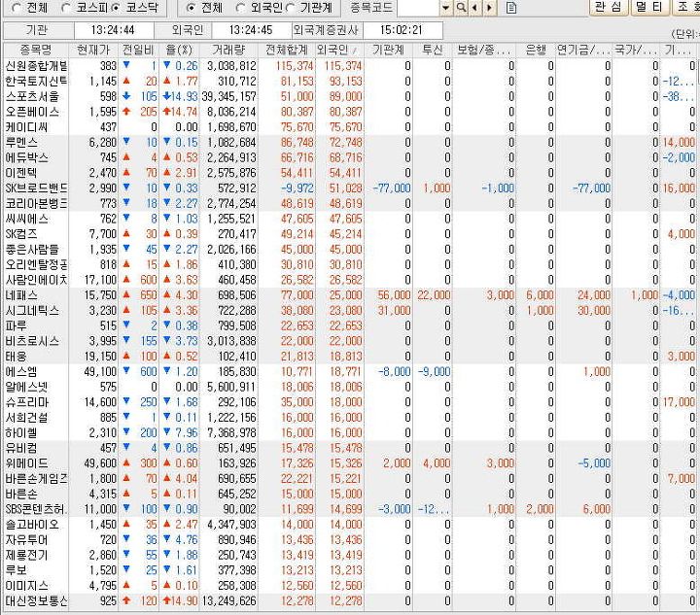
Task: Select the 씨씨에스 stock name
Action: [x=26, y=219]
